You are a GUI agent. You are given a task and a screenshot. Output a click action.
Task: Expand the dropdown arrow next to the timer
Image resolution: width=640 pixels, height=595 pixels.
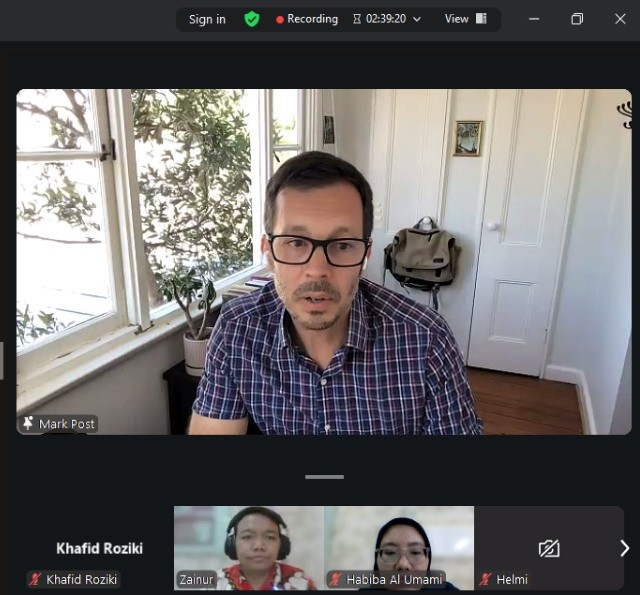(417, 19)
